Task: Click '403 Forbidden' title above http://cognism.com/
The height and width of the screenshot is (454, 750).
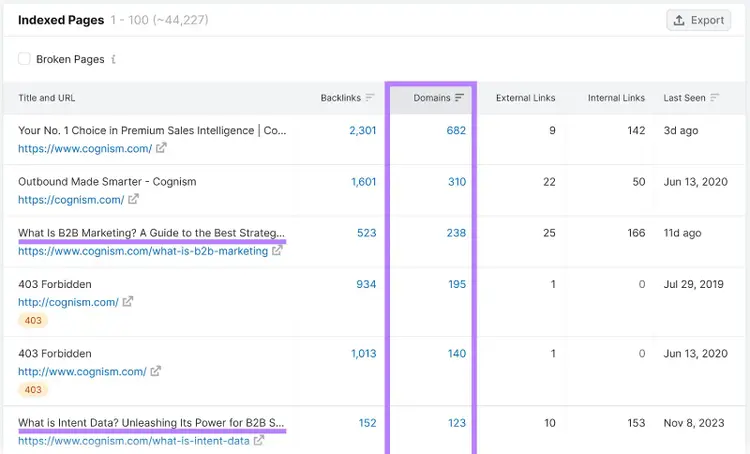Action: (x=55, y=284)
